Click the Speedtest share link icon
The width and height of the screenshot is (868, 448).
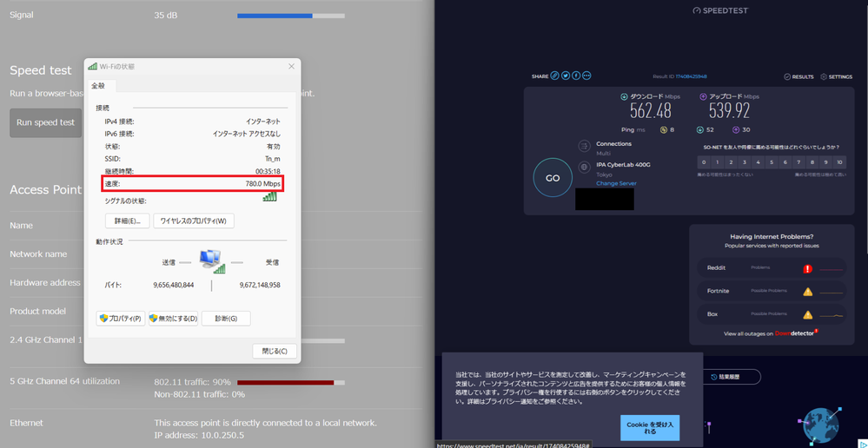554,76
